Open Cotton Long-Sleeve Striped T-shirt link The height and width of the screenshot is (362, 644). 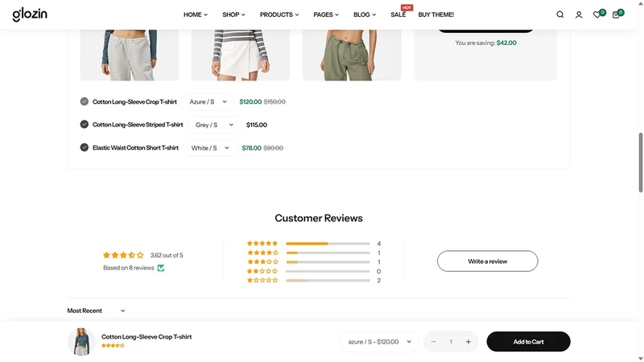(x=138, y=125)
